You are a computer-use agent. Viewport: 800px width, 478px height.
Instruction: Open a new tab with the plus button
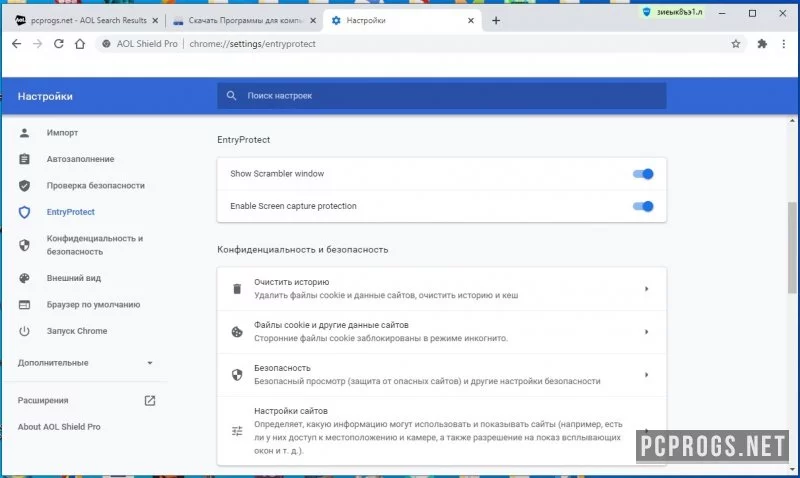point(495,20)
